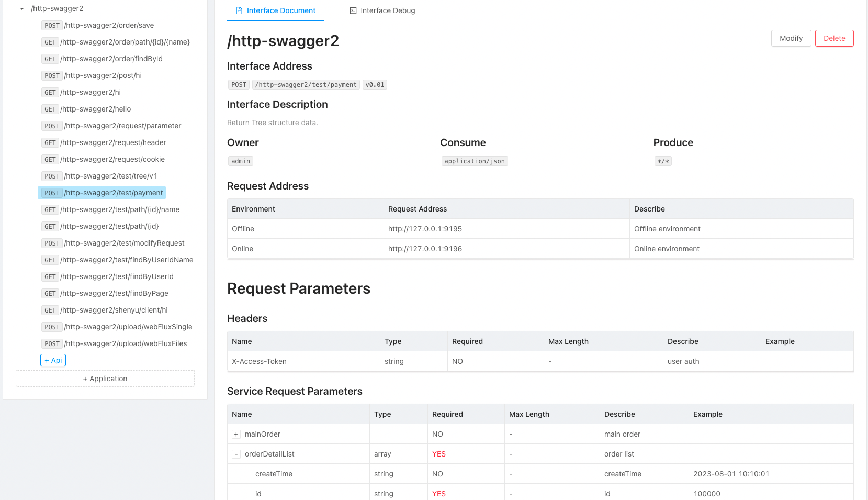This screenshot has height=500, width=868.
Task: Click the POST tag under Interface Address
Action: 239,84
